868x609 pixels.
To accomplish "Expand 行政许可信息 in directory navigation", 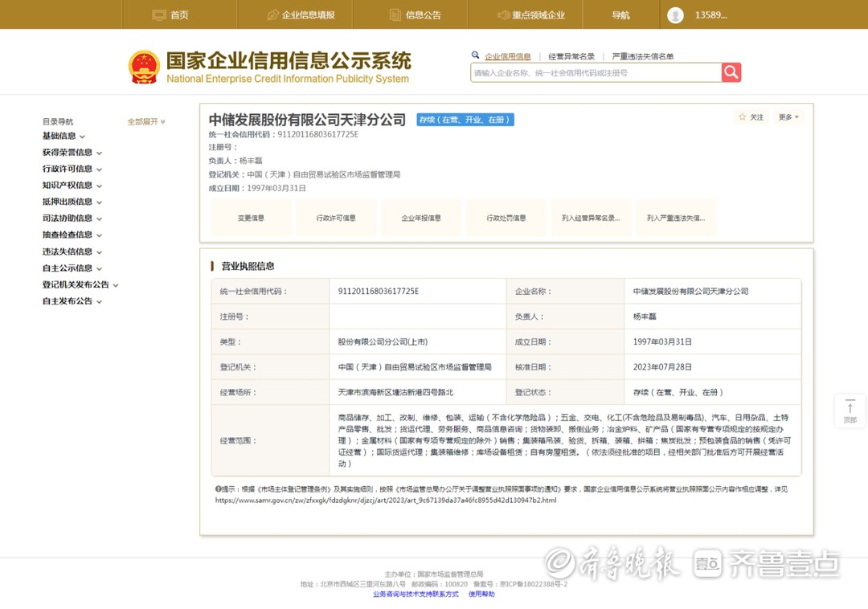I will pyautogui.click(x=72, y=170).
